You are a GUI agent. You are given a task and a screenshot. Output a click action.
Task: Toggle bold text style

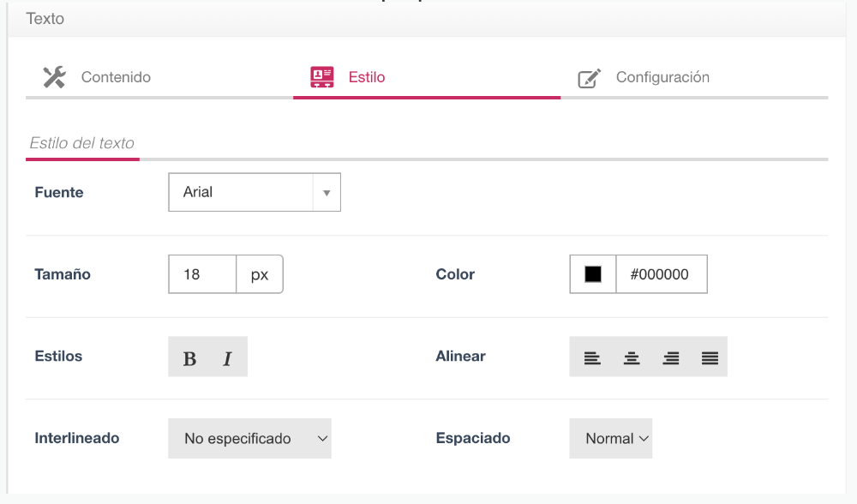(189, 358)
